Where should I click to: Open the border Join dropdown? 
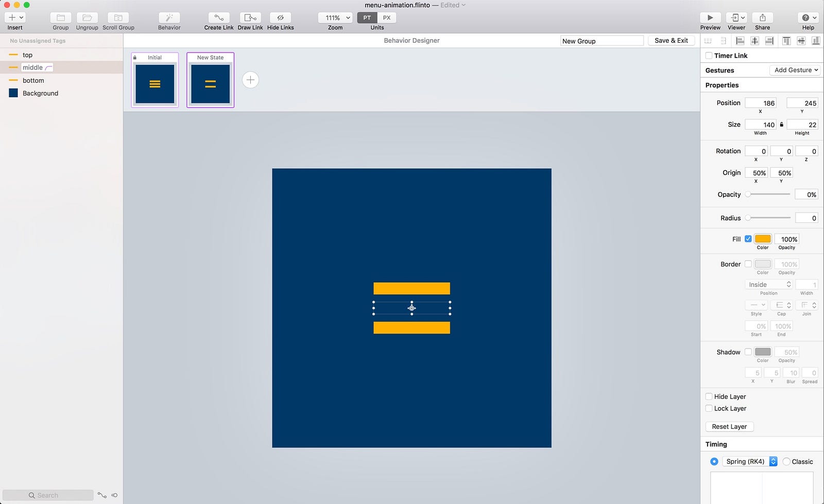click(807, 305)
